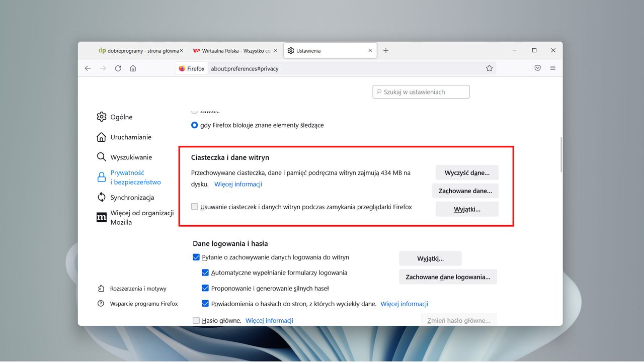
Task: Open the Firefox hamburger menu
Action: point(552,68)
